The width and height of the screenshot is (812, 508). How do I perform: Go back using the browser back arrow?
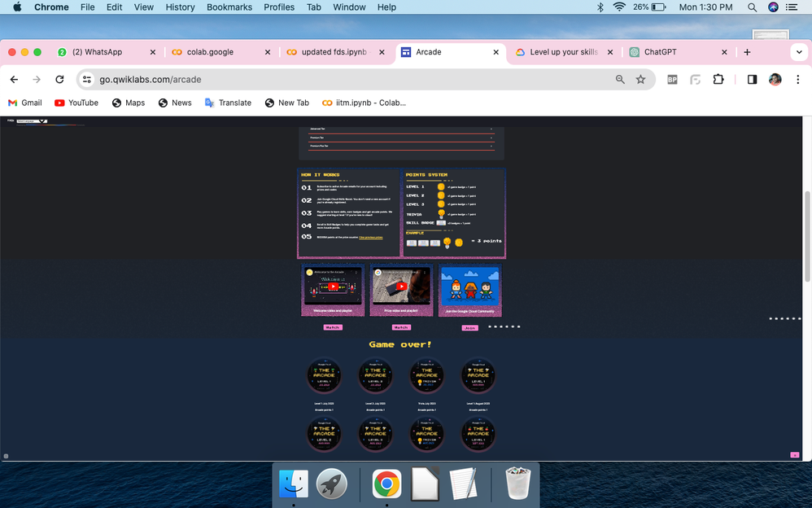click(x=14, y=79)
